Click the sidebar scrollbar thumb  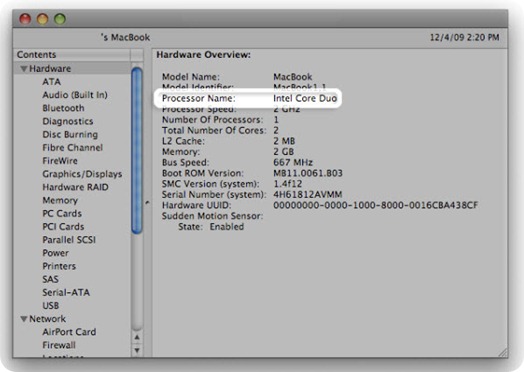[x=137, y=150]
